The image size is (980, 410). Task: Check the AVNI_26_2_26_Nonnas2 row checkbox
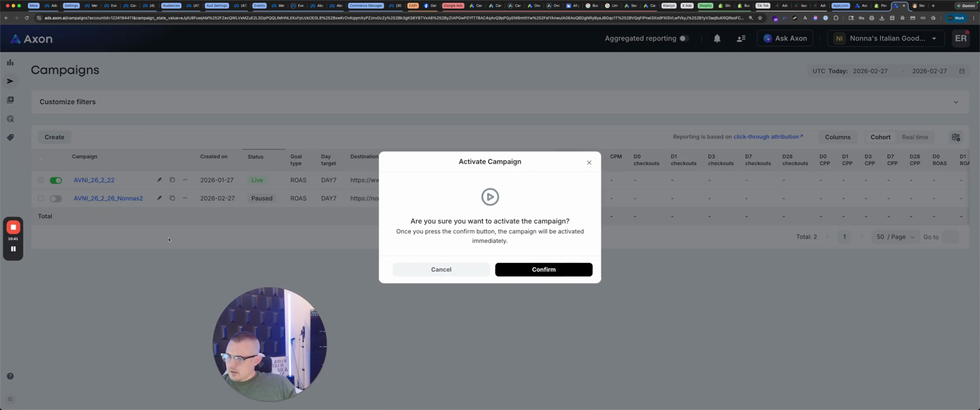click(41, 198)
